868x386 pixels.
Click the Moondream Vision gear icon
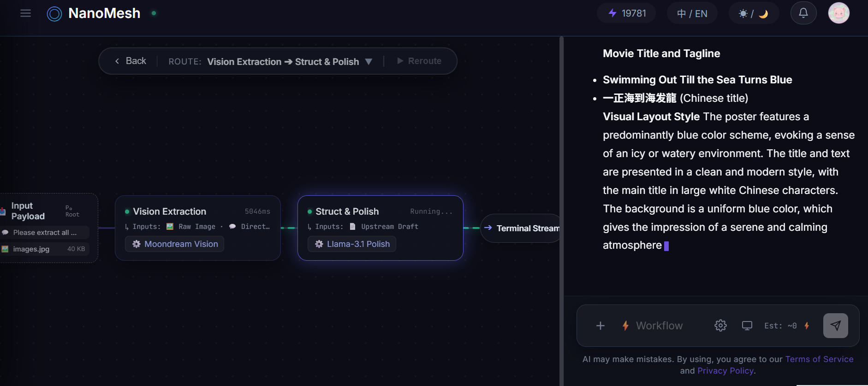tap(137, 244)
